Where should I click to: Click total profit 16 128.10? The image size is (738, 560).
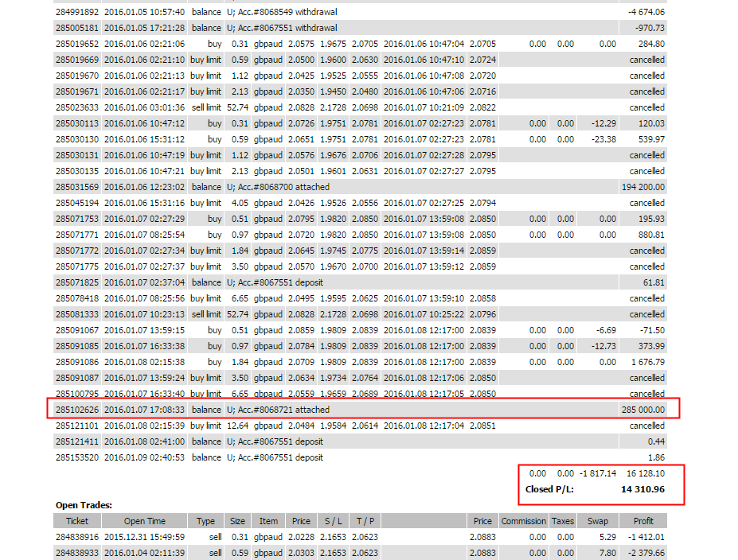pos(646,474)
